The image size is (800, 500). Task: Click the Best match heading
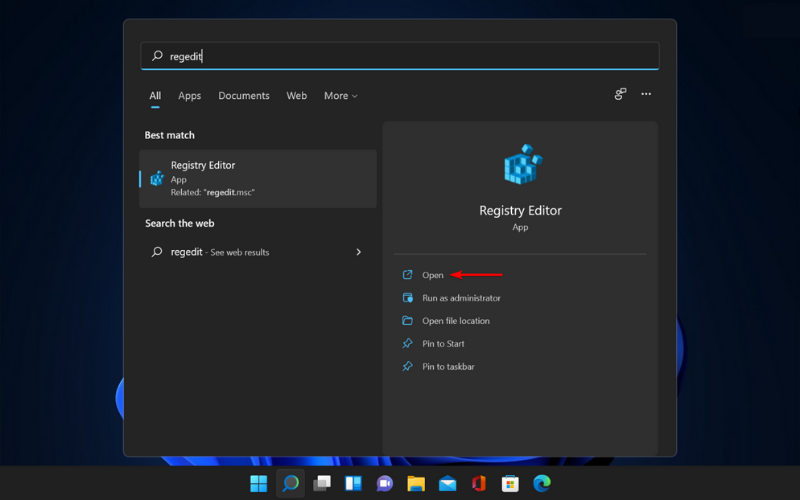(x=169, y=135)
